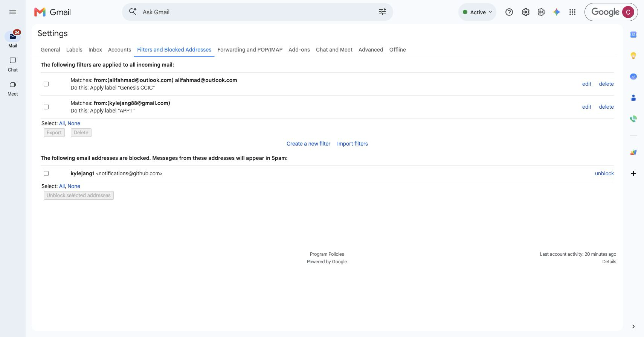Select None under filters list
644x337 pixels.
tap(74, 123)
